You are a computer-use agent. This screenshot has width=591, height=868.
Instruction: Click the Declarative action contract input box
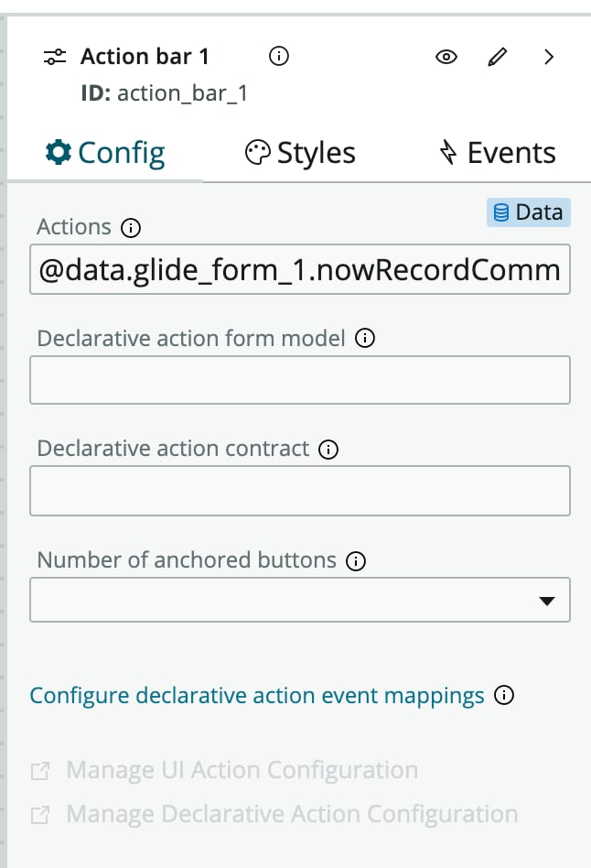pos(300,491)
